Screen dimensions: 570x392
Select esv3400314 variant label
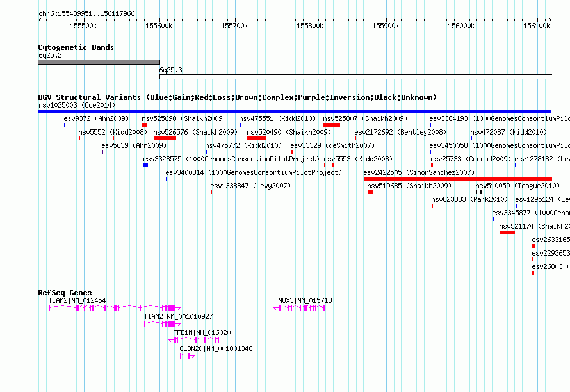[x=254, y=172]
